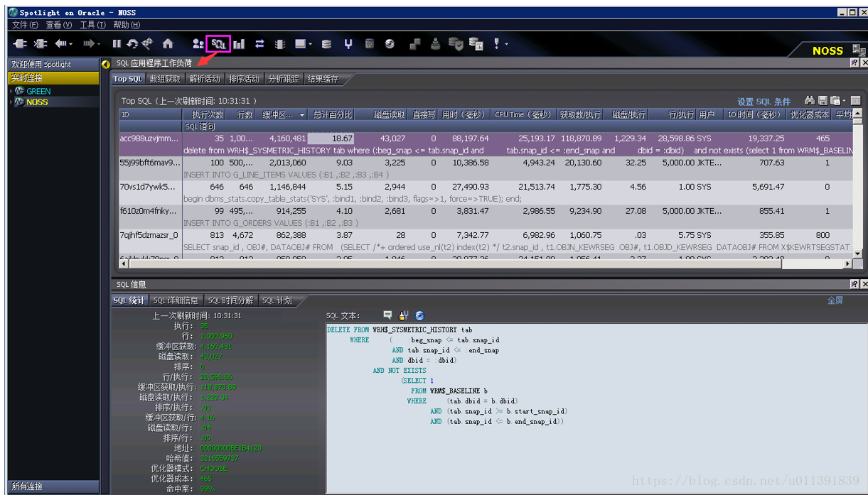Click the column chooser grid icon
Viewport: 868px width, 495px height.
coord(855,101)
